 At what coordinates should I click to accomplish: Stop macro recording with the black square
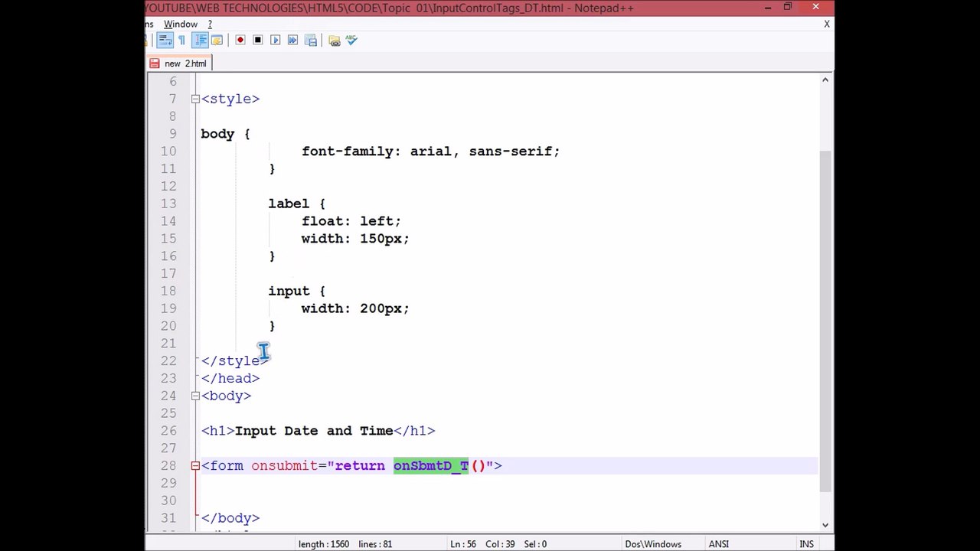[x=257, y=40]
